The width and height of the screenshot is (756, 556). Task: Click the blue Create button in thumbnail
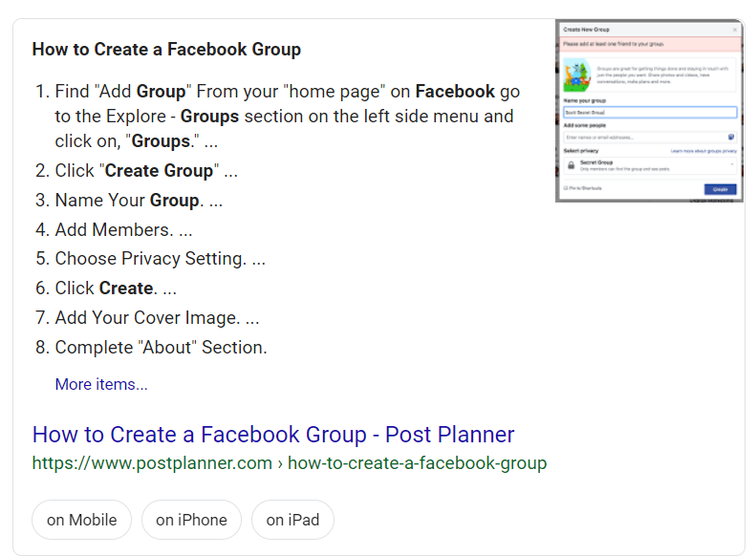[721, 189]
